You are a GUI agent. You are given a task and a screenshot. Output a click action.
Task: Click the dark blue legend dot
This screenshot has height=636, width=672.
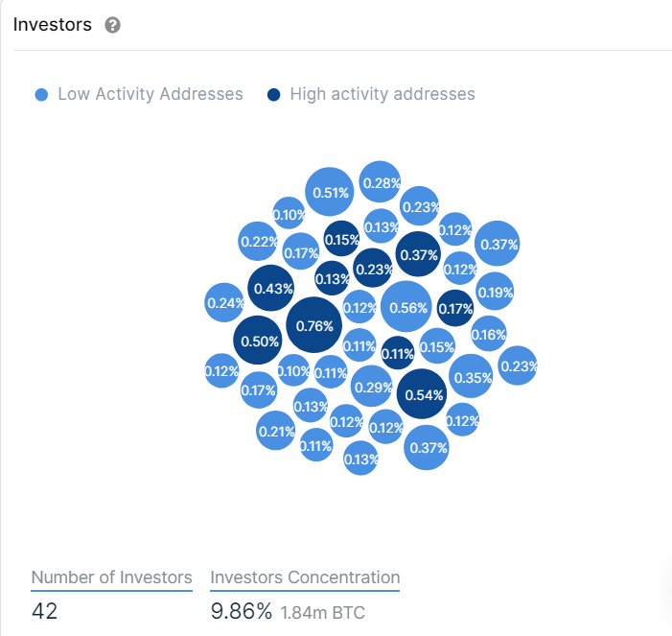tap(274, 95)
